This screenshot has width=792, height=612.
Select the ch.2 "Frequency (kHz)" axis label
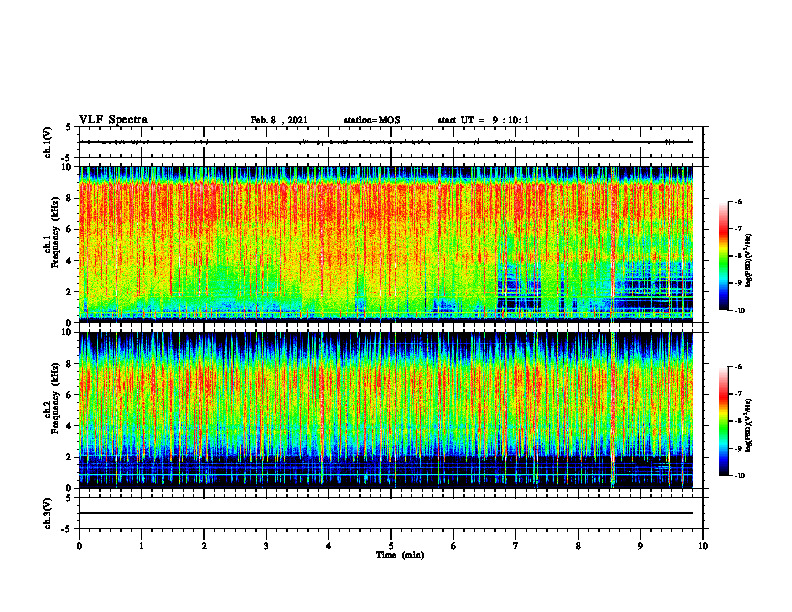tap(56, 398)
